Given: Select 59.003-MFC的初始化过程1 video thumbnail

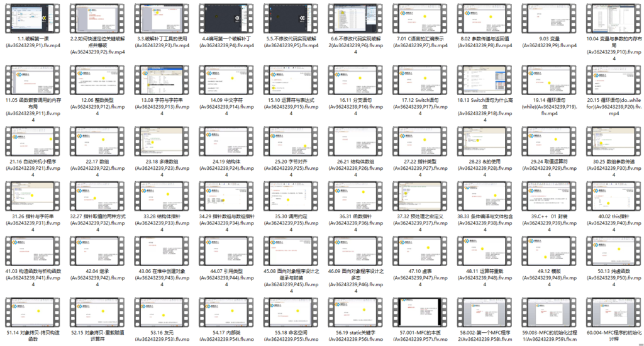Looking at the screenshot, I should pyautogui.click(x=549, y=312).
